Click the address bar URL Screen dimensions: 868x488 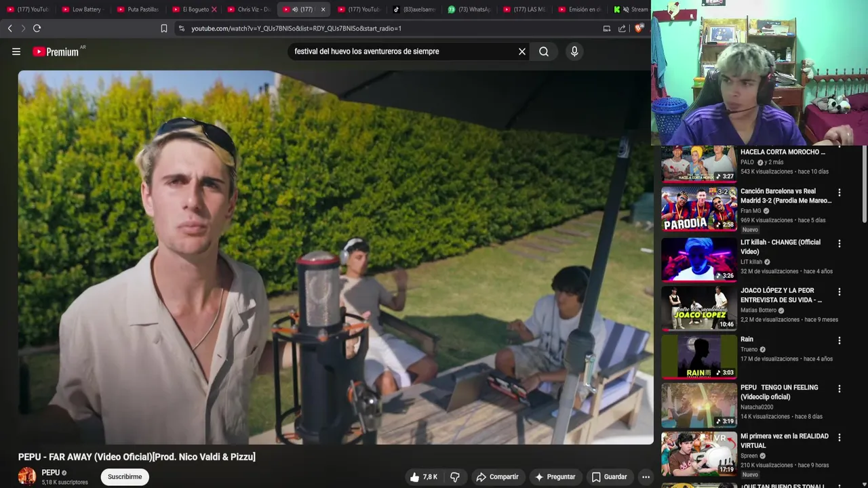tap(296, 28)
